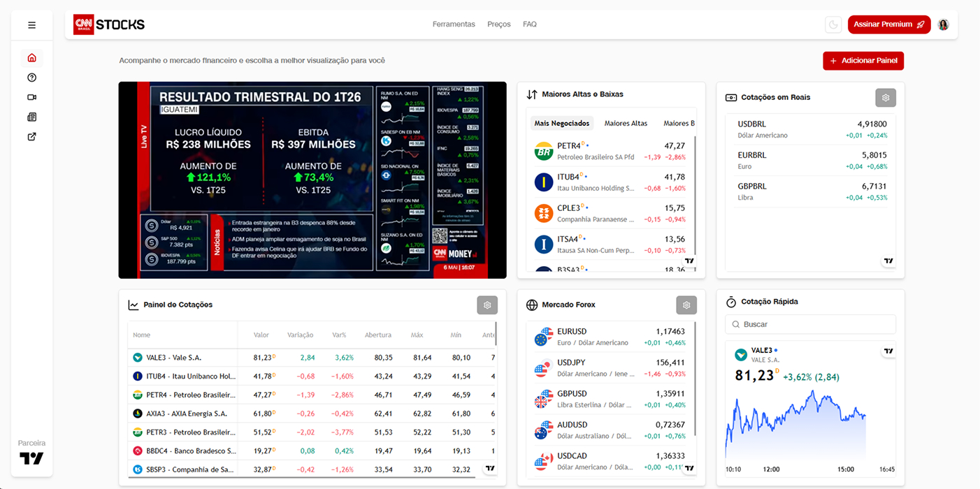This screenshot has height=489, width=980.
Task: Switch to the Maiores Altas tab
Action: point(626,124)
